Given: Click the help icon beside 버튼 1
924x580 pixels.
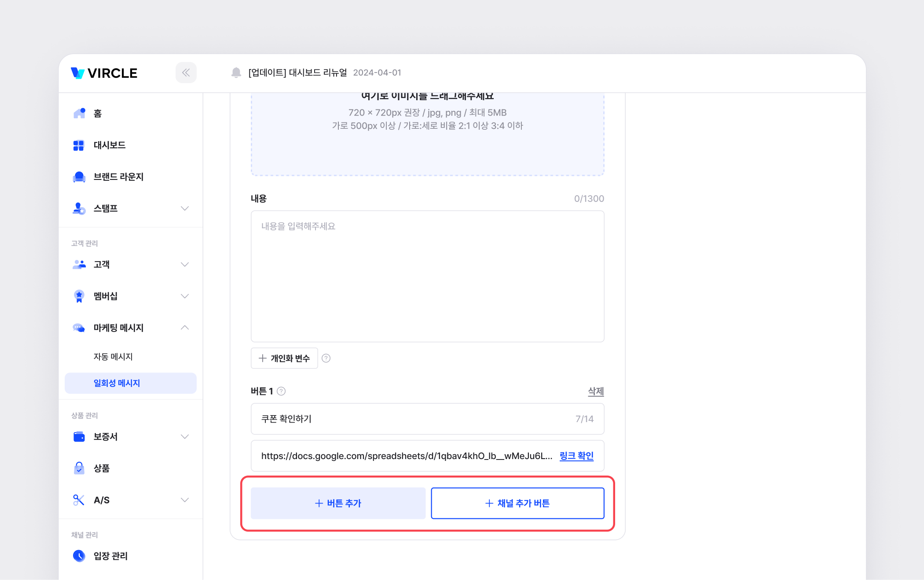Looking at the screenshot, I should 282,391.
